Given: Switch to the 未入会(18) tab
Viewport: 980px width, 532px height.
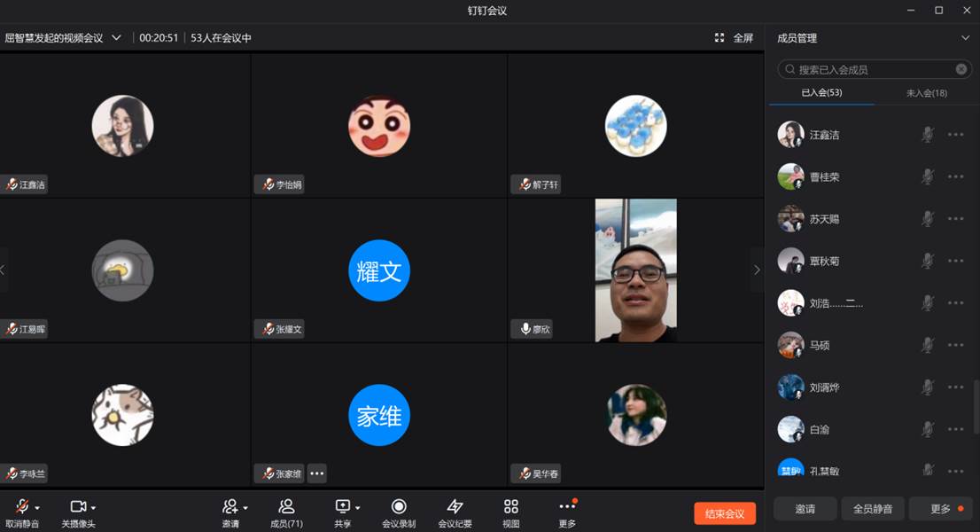Looking at the screenshot, I should [926, 93].
